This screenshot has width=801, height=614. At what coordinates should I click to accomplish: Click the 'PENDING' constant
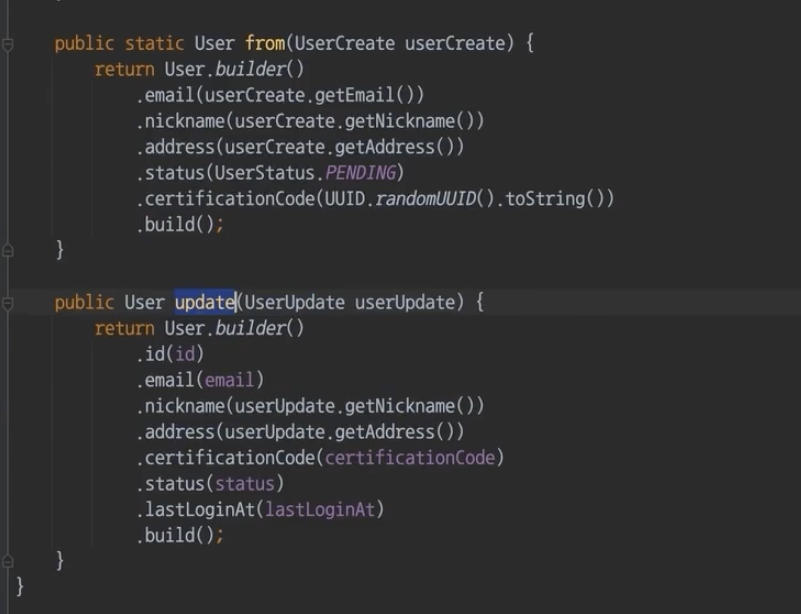click(360, 173)
